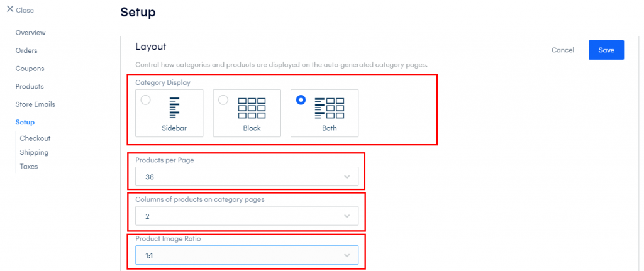Click the Block grid layout icon
The image size is (644, 271).
click(x=252, y=108)
